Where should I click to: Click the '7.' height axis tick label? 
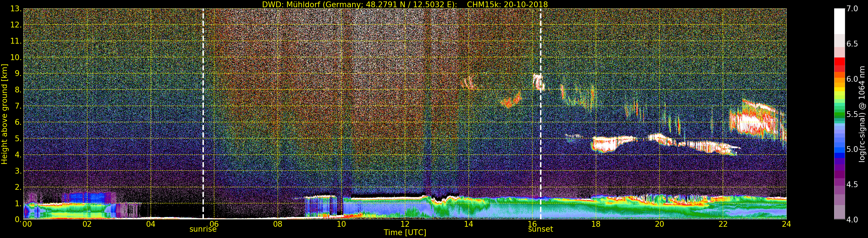pos(18,106)
